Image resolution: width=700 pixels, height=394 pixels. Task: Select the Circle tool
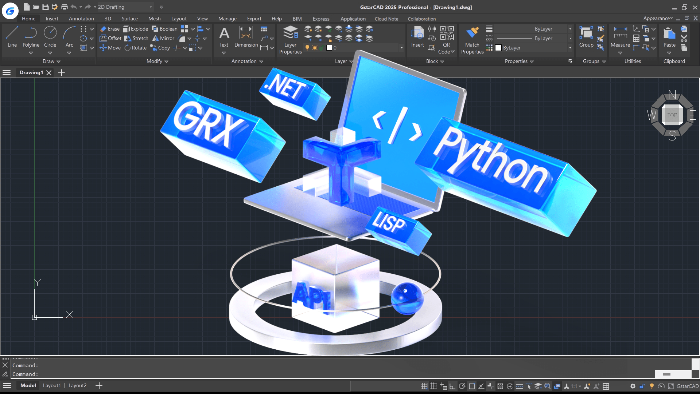(x=50, y=36)
